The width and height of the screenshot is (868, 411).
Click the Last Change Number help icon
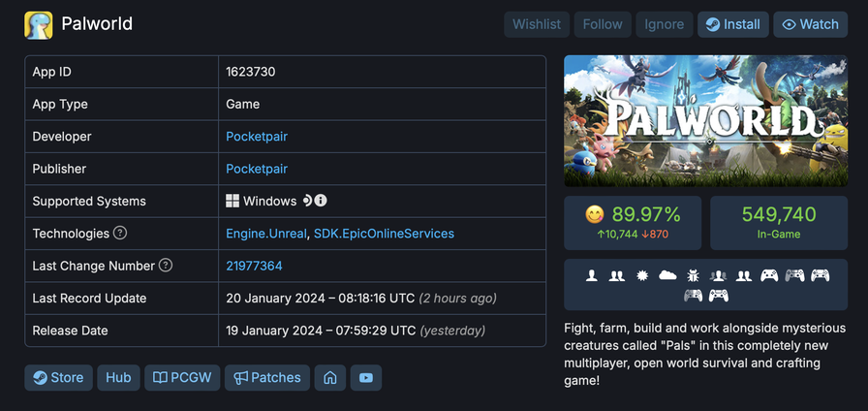(x=166, y=266)
